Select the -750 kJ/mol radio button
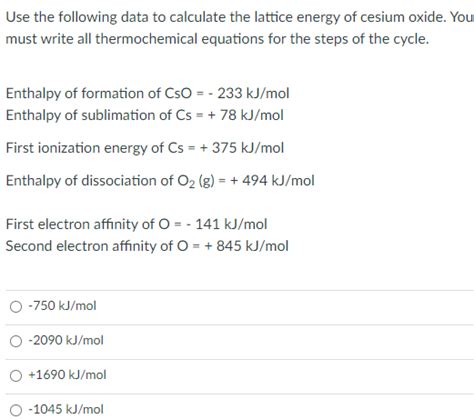Screen dimensions: 474x419 click(x=16, y=307)
